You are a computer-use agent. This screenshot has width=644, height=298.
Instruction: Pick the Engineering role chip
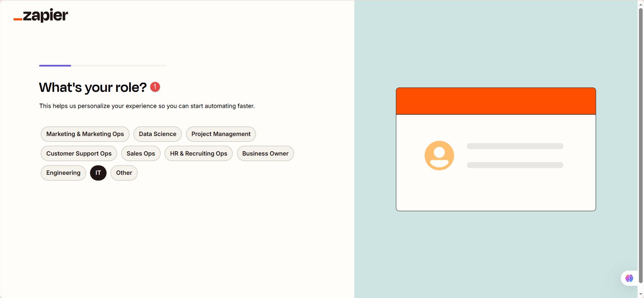(x=63, y=173)
